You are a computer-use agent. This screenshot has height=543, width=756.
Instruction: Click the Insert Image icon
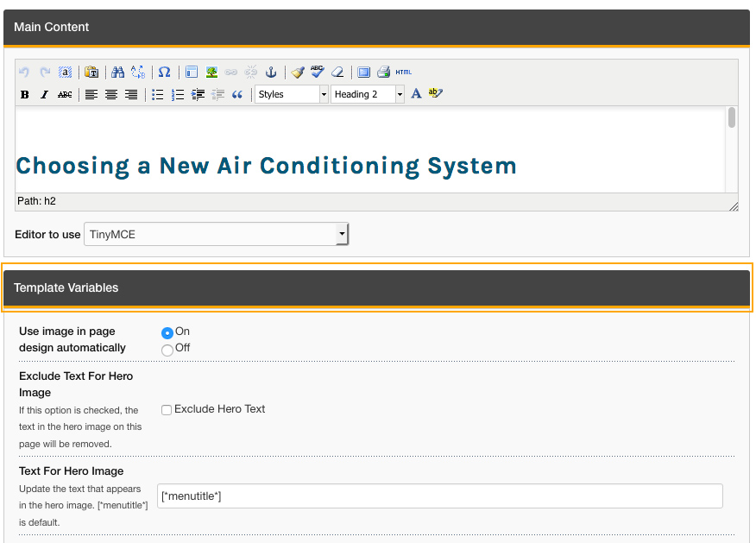211,73
